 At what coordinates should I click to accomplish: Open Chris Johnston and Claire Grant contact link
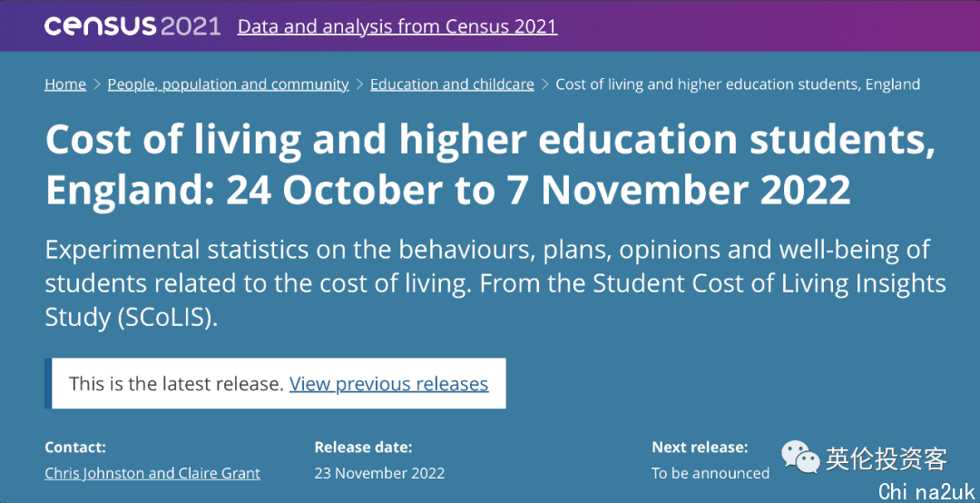(x=152, y=473)
